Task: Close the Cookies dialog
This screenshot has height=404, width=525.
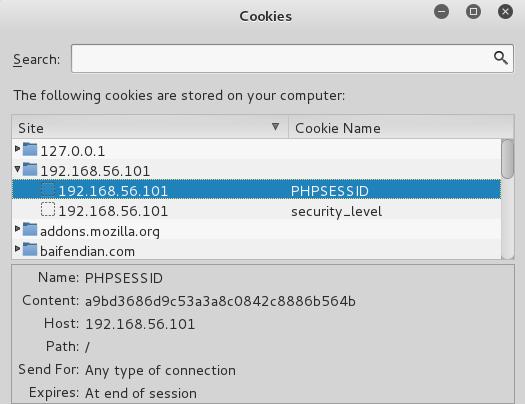Action: point(505,12)
